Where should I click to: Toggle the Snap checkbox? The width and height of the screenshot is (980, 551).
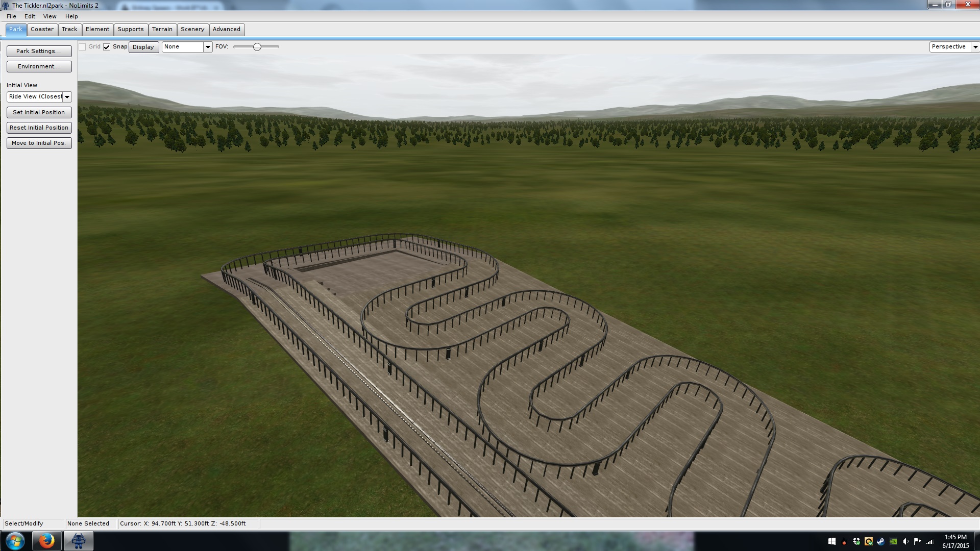click(107, 47)
